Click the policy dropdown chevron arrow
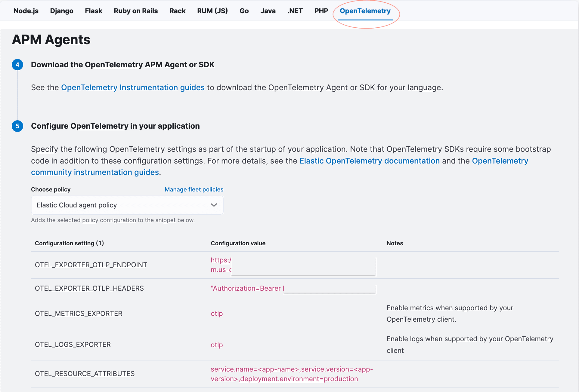The image size is (579, 392). coord(214,205)
